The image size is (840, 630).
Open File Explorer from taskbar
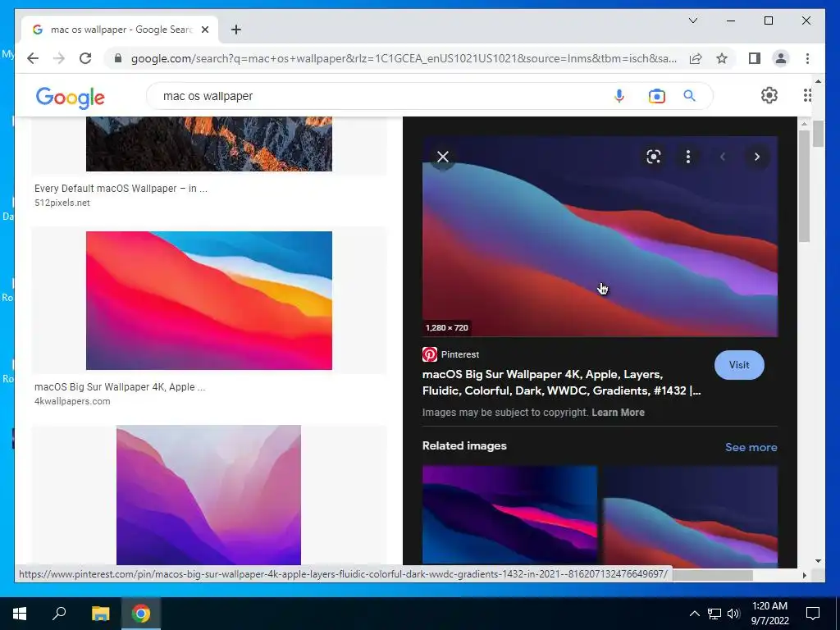coord(100,614)
